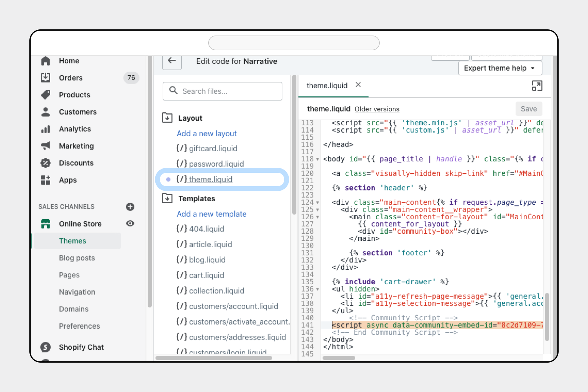Screen dimensions: 588x392
Task: Close the theme.liquid tab
Action: click(x=358, y=85)
